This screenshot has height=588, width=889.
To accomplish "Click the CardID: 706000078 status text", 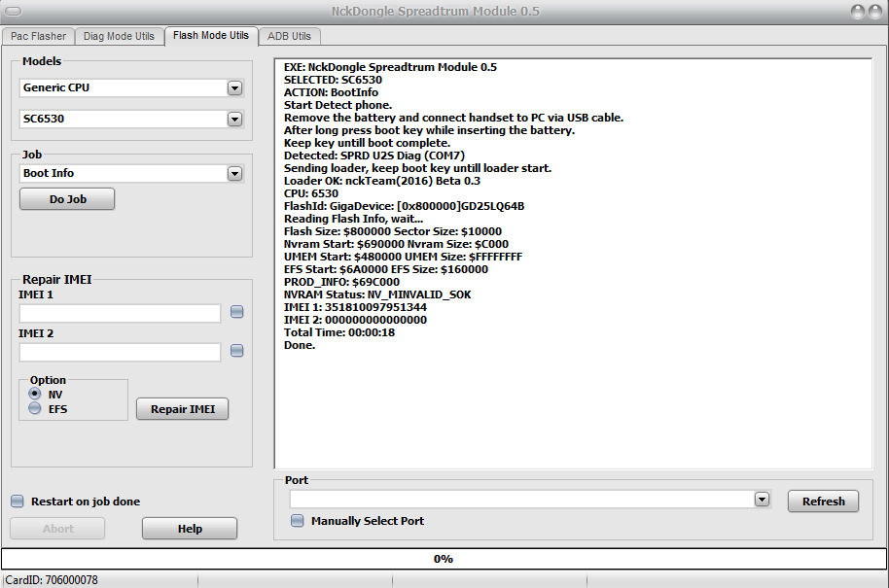I will tap(52, 580).
